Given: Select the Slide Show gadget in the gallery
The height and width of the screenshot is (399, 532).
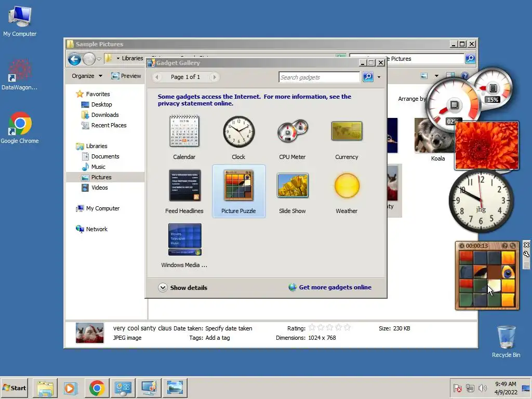Looking at the screenshot, I should pyautogui.click(x=292, y=191).
